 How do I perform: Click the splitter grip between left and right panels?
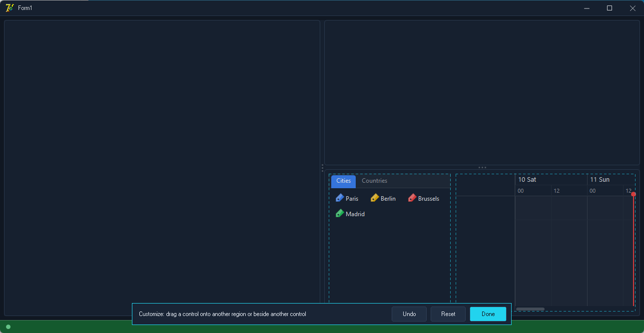click(322, 168)
